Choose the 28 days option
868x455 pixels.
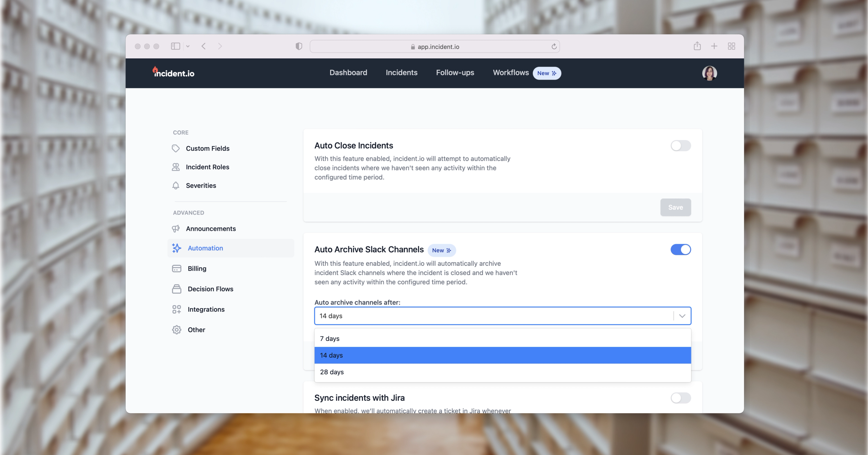(x=502, y=372)
